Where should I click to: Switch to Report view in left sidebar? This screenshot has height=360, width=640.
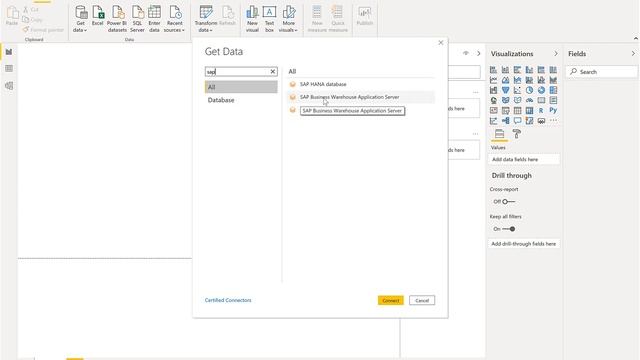(x=9, y=52)
